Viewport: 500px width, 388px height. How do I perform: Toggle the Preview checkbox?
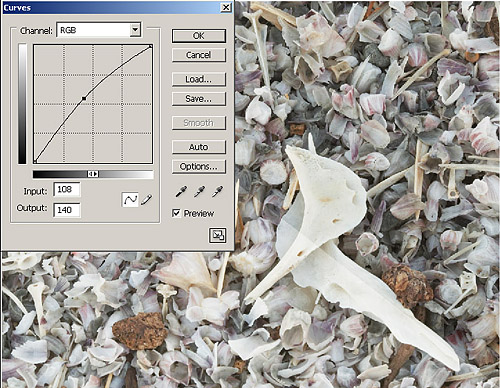176,213
